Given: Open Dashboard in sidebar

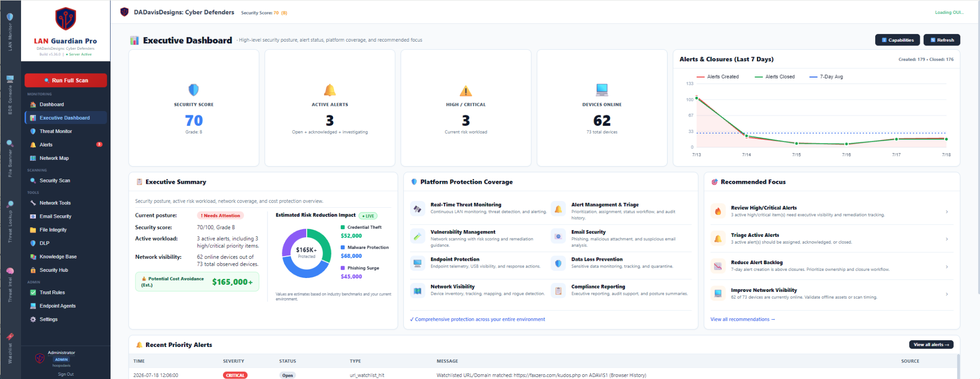Looking at the screenshot, I should (66, 104).
